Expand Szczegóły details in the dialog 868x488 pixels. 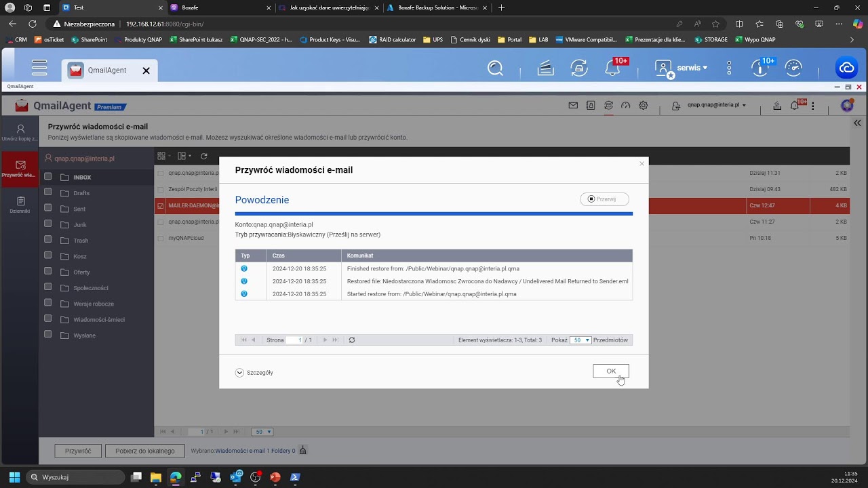[254, 373]
